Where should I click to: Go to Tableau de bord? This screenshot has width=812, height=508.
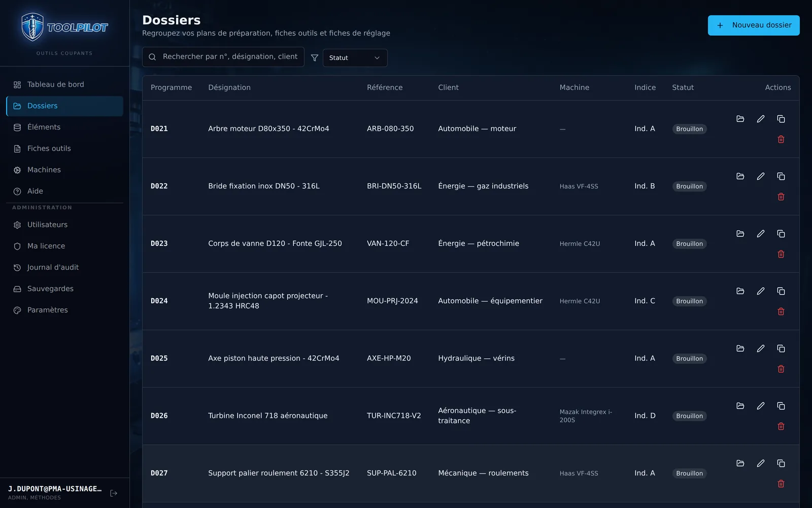click(x=64, y=85)
